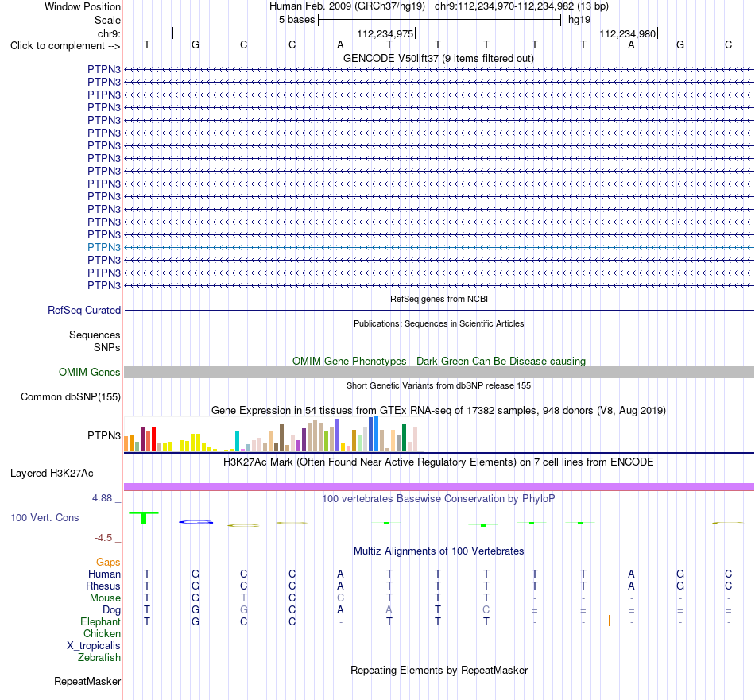
Task: Click the cyan bar in GTEx expression chart
Action: point(238,441)
